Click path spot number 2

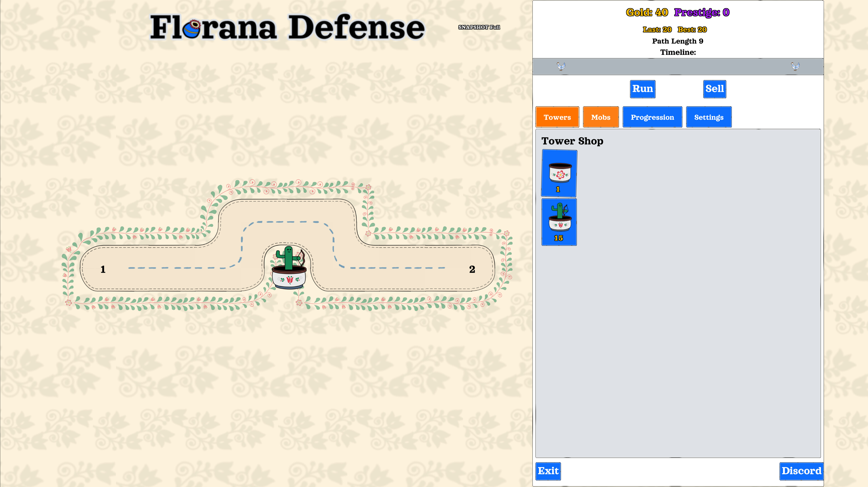coord(472,269)
